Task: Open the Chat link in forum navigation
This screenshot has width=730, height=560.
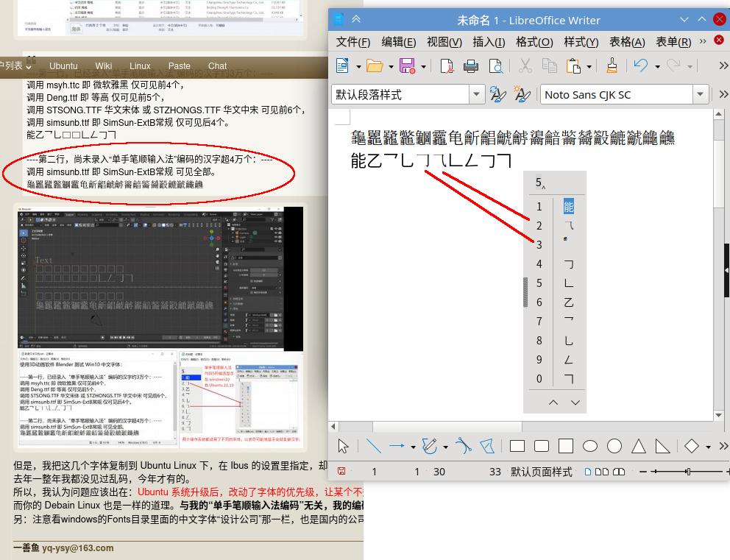Action: (x=217, y=66)
